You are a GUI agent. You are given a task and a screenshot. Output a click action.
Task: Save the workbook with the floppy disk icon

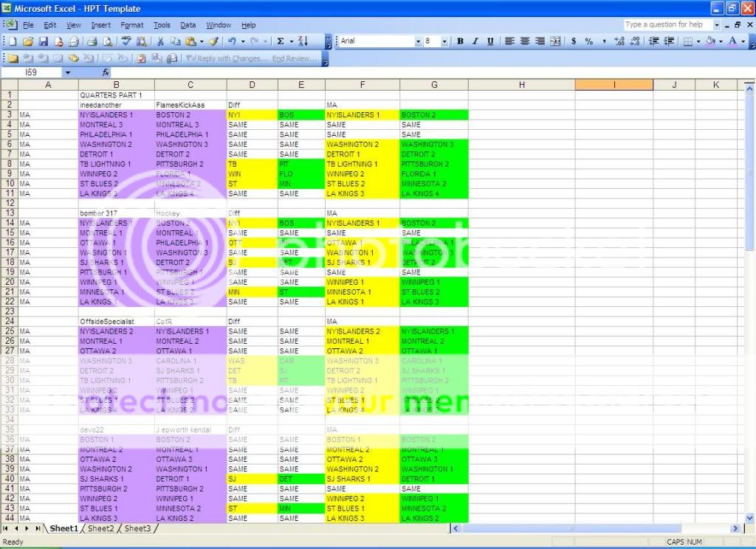point(44,41)
